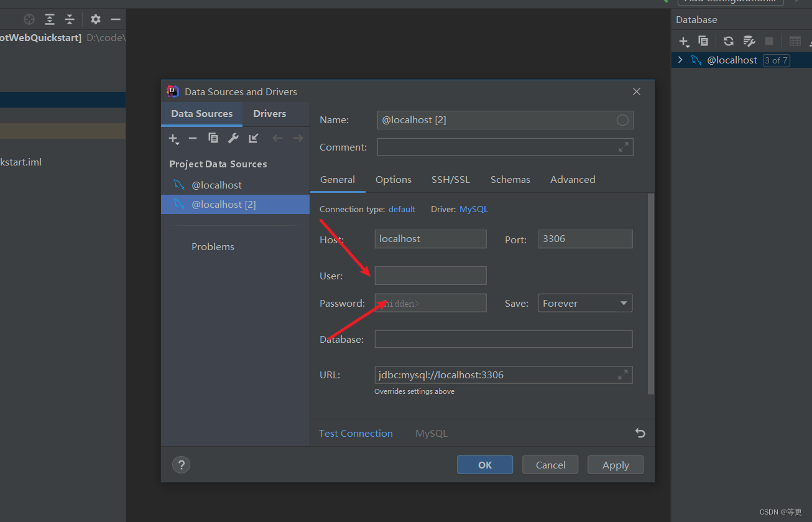This screenshot has height=522, width=812.
Task: Refresh the Database panel
Action: (x=729, y=41)
